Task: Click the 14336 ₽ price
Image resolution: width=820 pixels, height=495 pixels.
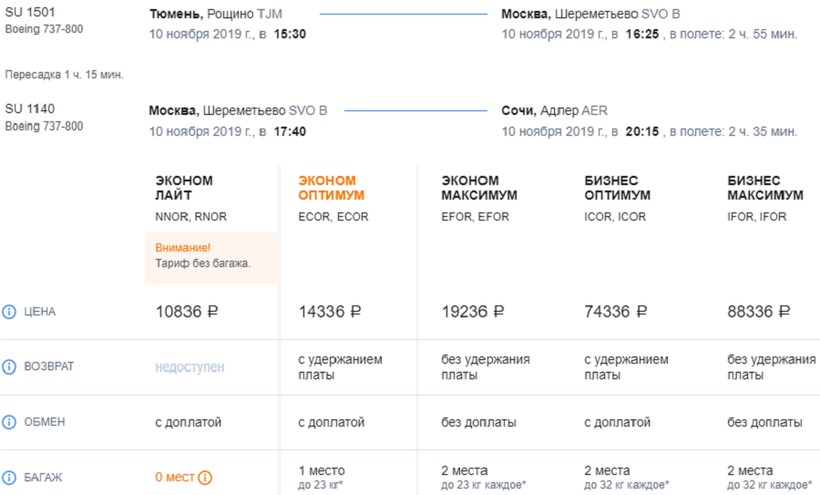Action: (x=330, y=312)
